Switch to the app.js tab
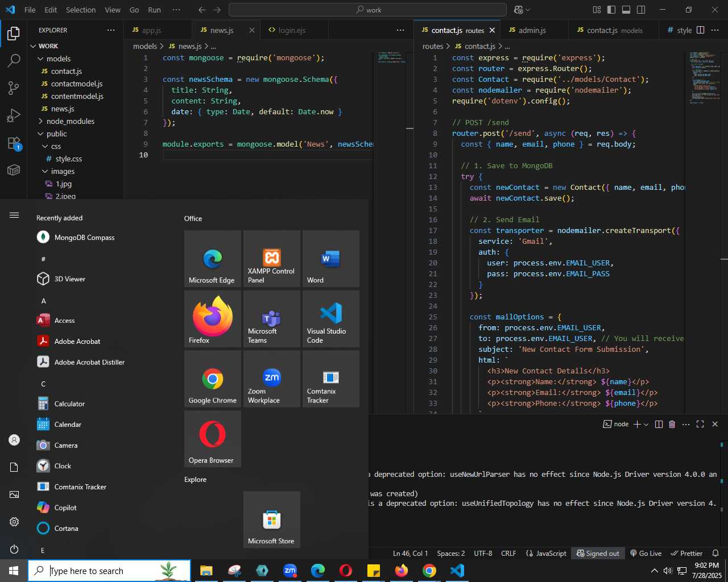 [x=158, y=30]
